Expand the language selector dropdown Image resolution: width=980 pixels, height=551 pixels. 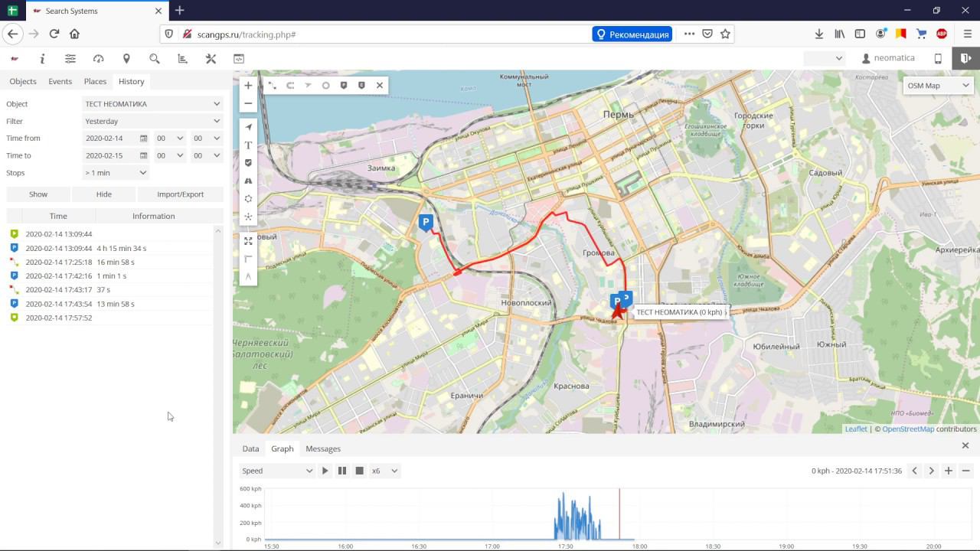point(825,58)
